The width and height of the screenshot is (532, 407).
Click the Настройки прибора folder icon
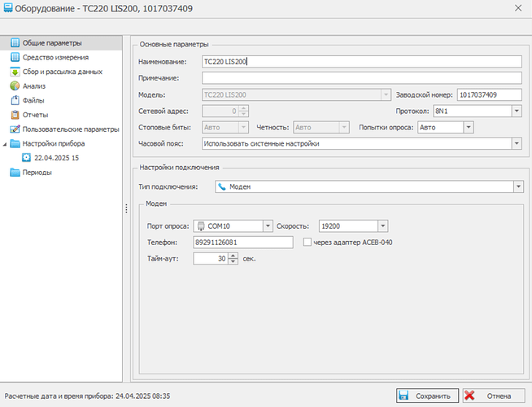pos(15,143)
